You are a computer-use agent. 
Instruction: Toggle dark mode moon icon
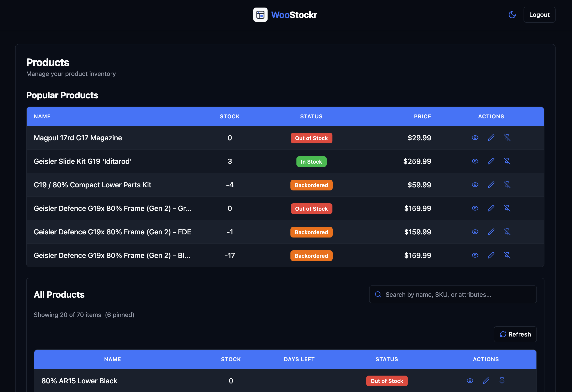click(512, 15)
